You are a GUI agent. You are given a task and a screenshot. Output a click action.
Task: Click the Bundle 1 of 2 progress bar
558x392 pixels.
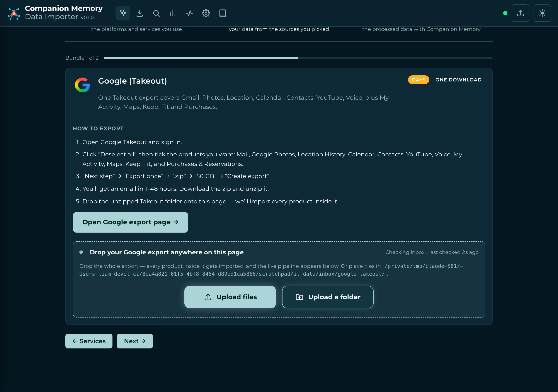[298, 58]
